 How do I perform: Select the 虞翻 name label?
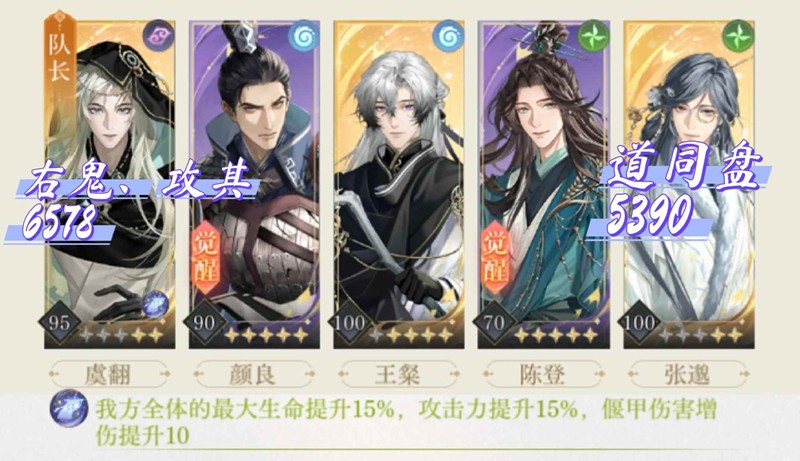pyautogui.click(x=109, y=375)
